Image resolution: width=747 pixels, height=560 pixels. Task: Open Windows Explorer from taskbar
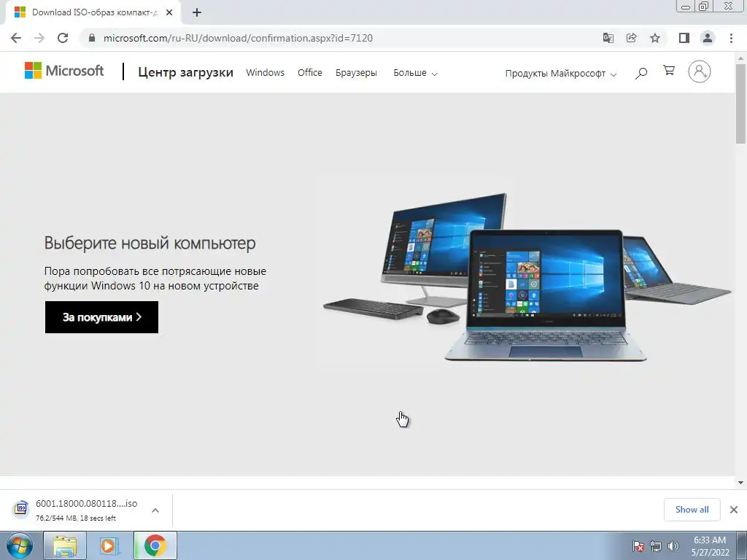point(65,545)
